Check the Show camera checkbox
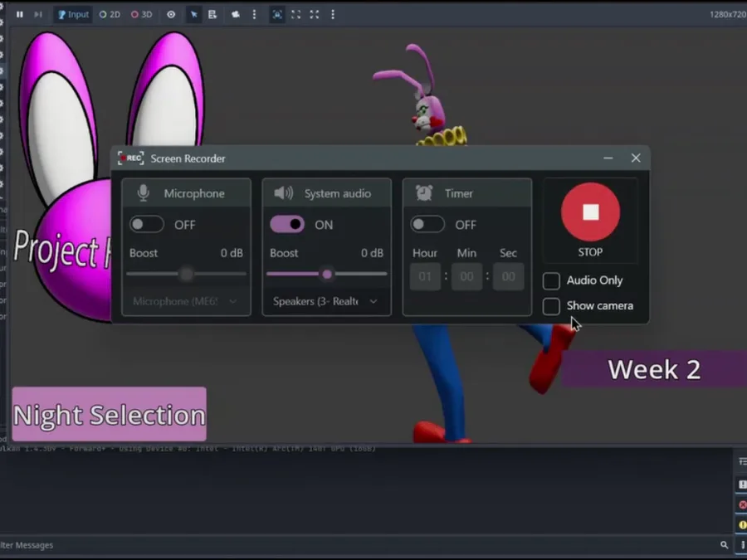Screen dimensions: 747x560 pyautogui.click(x=551, y=306)
